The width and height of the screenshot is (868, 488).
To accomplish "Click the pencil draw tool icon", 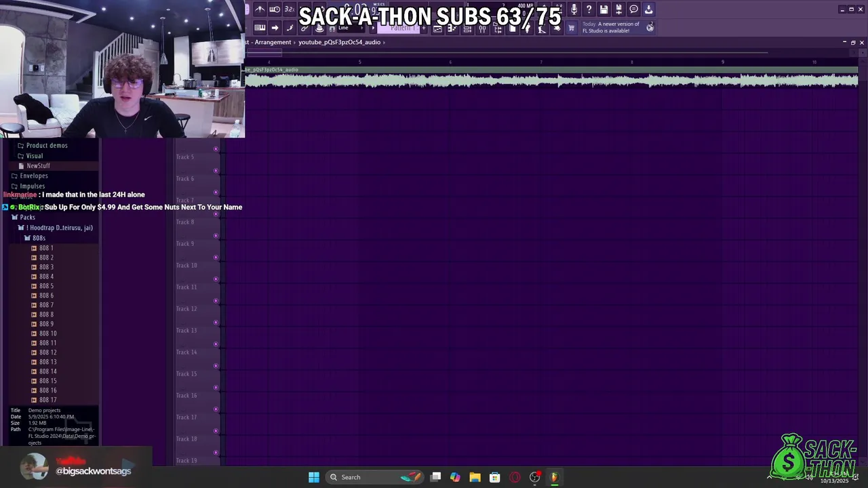I will 290,28.
